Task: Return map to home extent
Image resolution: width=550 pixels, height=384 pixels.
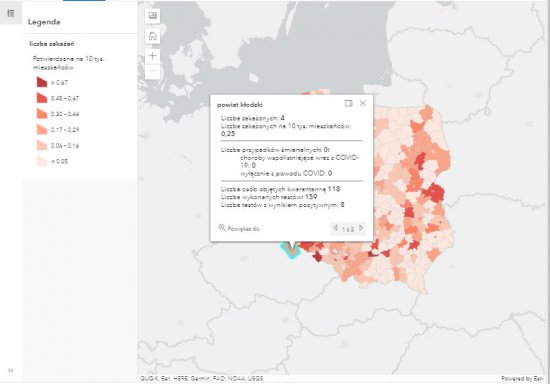Action: [153, 36]
